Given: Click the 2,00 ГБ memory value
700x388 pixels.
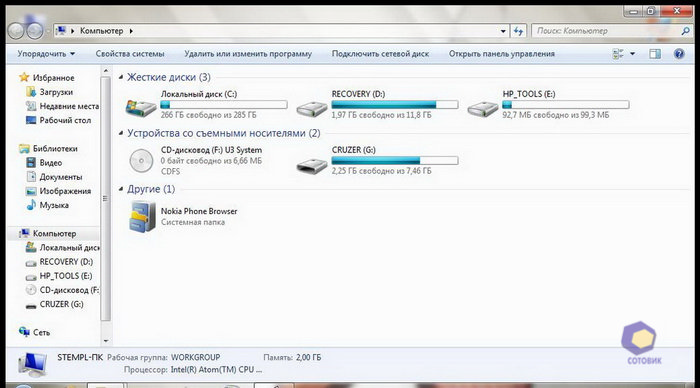Looking at the screenshot, I should (x=308, y=357).
